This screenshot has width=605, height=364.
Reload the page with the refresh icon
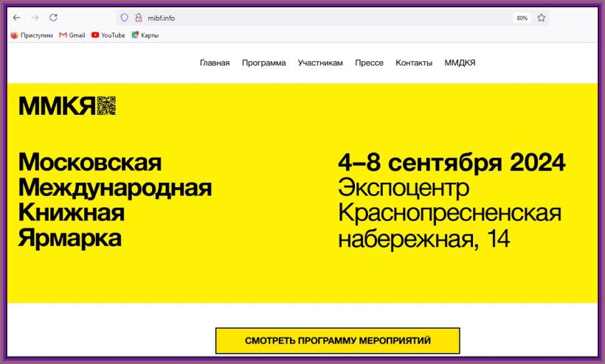pos(53,18)
